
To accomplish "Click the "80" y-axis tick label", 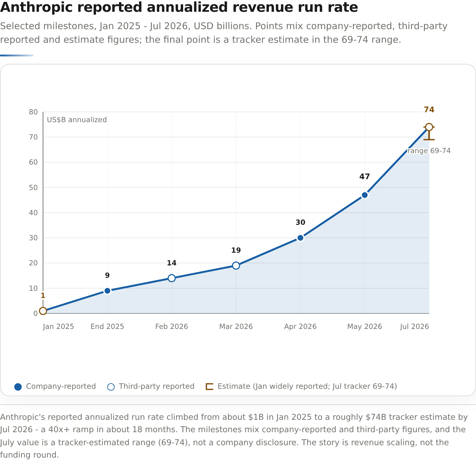I will pyautogui.click(x=33, y=112).
